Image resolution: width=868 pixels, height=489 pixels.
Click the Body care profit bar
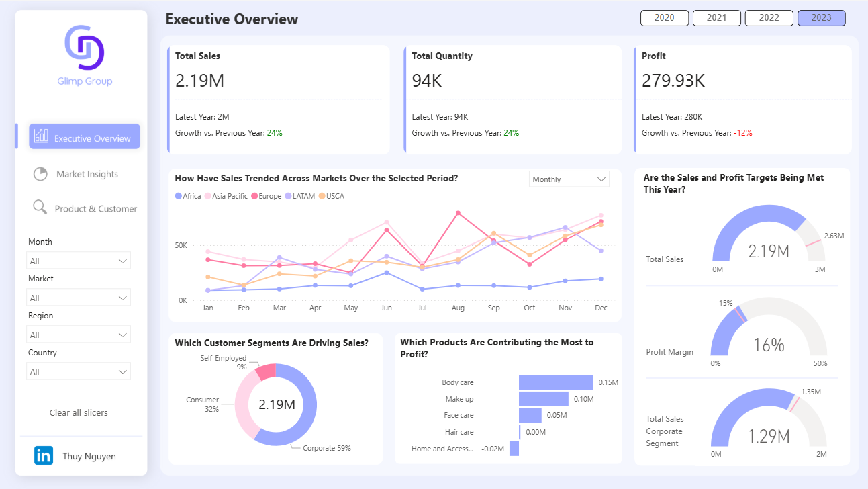(556, 382)
